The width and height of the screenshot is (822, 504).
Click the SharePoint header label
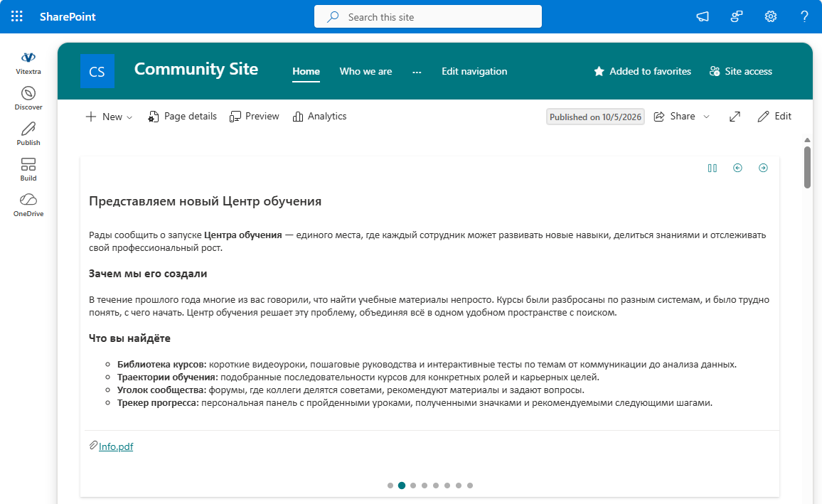pyautogui.click(x=68, y=17)
